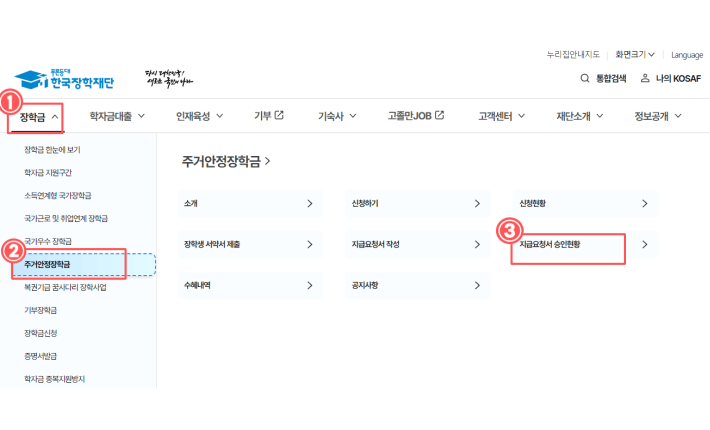710x430 pixels.
Task: Select 국가근로 및 취업연계 장학금 in sidebar
Action: click(66, 219)
